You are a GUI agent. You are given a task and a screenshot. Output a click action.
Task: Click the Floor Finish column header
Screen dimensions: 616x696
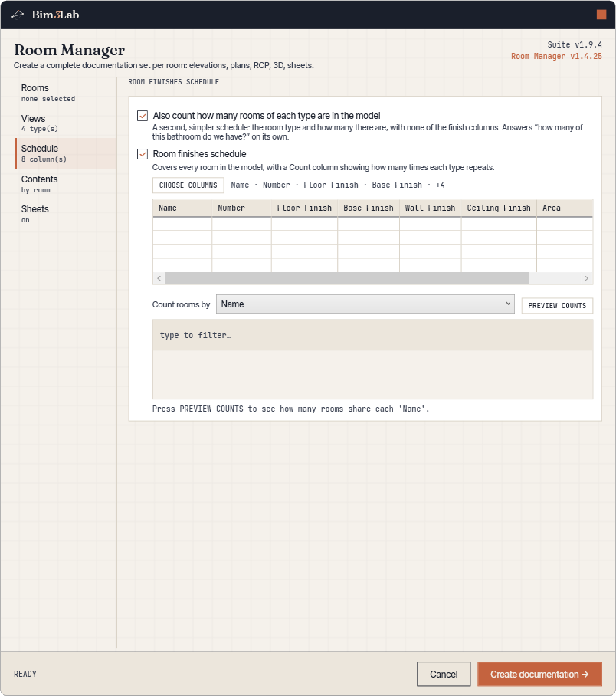[304, 208]
